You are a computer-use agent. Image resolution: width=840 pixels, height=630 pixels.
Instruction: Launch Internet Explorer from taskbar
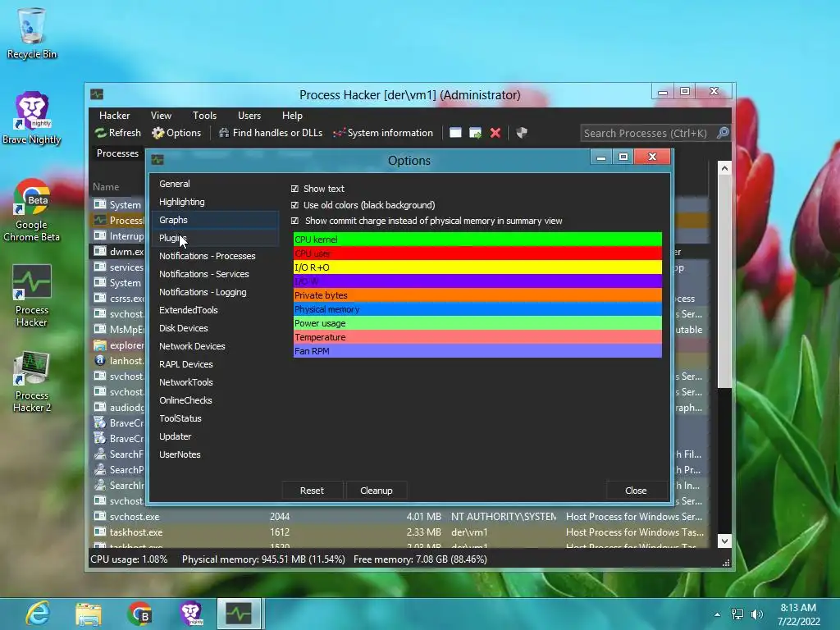click(x=38, y=614)
